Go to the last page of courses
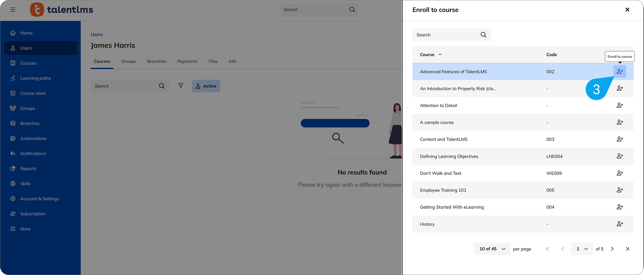Viewport: 644px width, 275px height. point(627,249)
